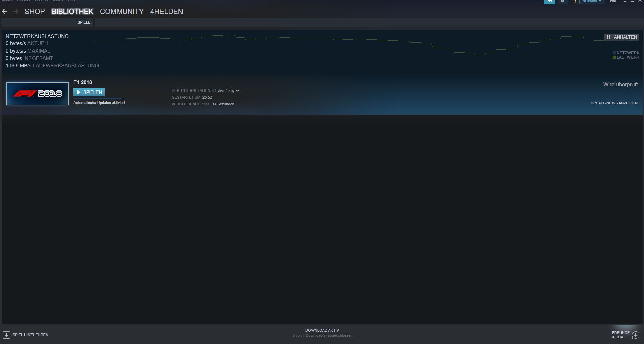Click the download throughput graph
The height and width of the screenshot is (344, 644).
(x=344, y=45)
